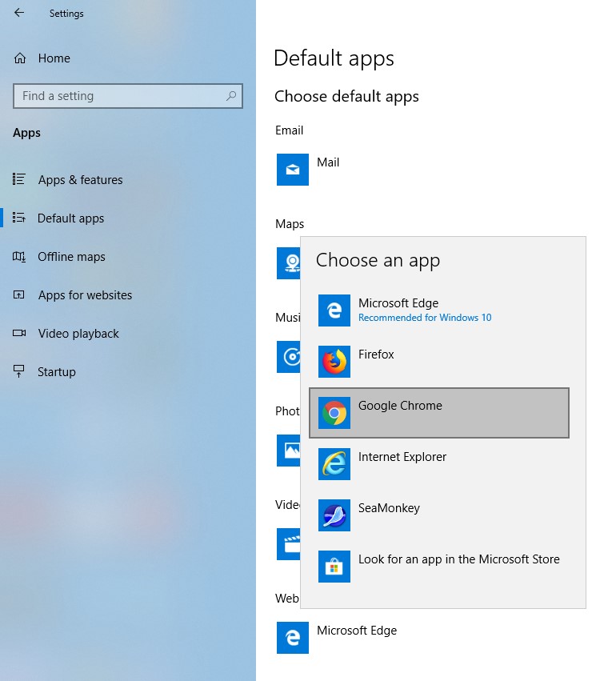Click the Mail app icon under Email
This screenshot has height=681, width=616.
[x=293, y=170]
